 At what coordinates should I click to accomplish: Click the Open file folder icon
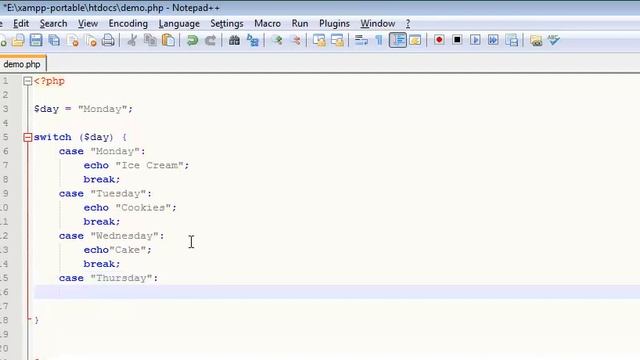(x=18, y=40)
